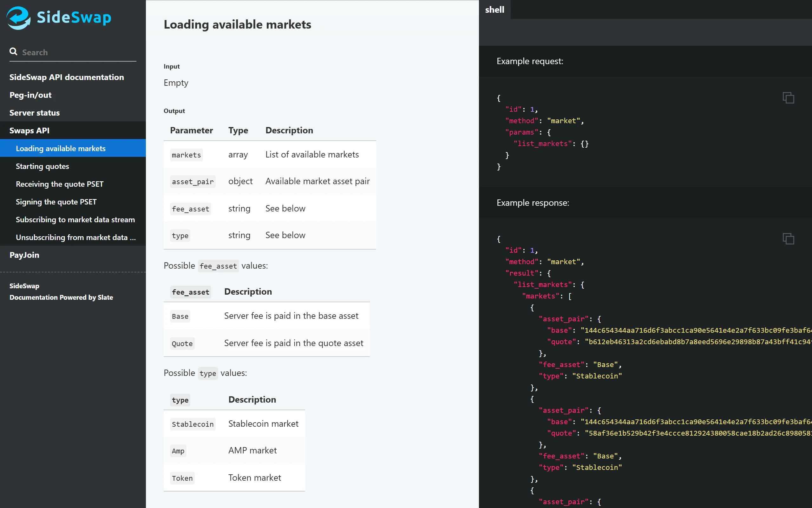Viewport: 812px width, 508px height.
Task: Click the asset_pair parameter cell
Action: coord(193,182)
